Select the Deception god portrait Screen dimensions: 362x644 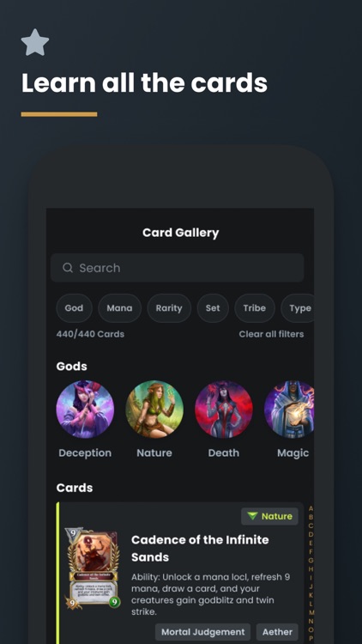click(85, 410)
